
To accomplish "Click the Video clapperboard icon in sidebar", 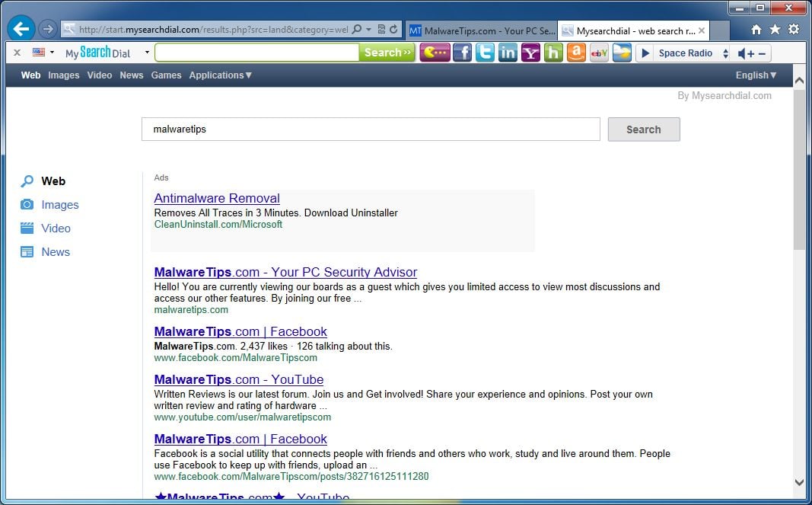I will (x=27, y=229).
